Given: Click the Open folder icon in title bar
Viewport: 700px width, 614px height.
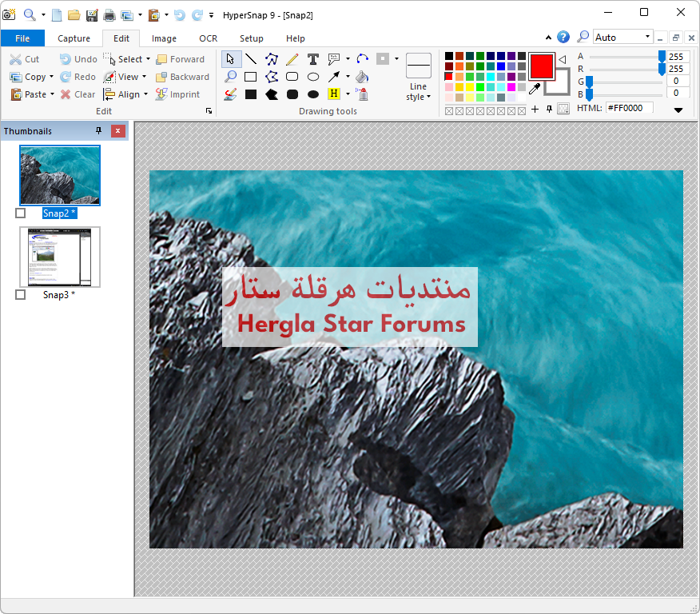Looking at the screenshot, I should tap(74, 15).
